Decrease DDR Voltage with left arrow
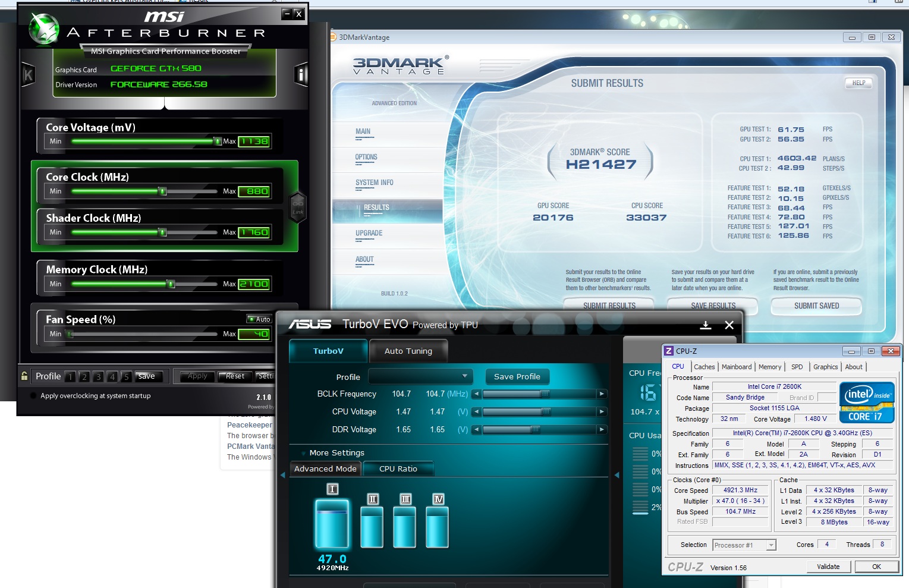The width and height of the screenshot is (909, 588). click(x=476, y=429)
